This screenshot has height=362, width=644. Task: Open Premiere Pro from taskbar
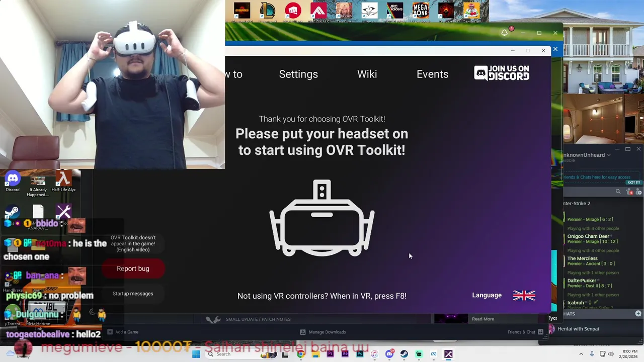[330, 354]
